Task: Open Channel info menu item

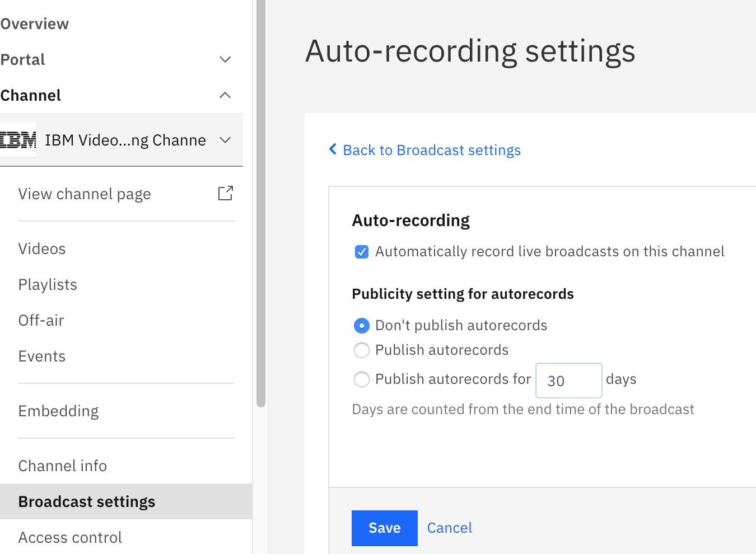Action: point(63,466)
